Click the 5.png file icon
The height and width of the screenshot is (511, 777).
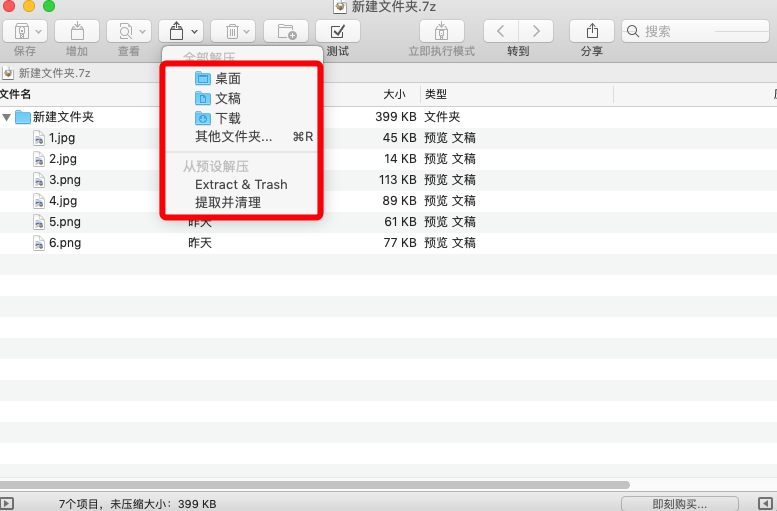39,222
